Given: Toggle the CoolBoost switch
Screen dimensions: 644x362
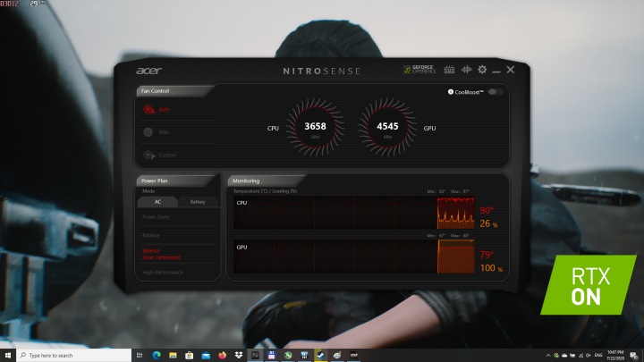Looking at the screenshot, I should 496,91.
